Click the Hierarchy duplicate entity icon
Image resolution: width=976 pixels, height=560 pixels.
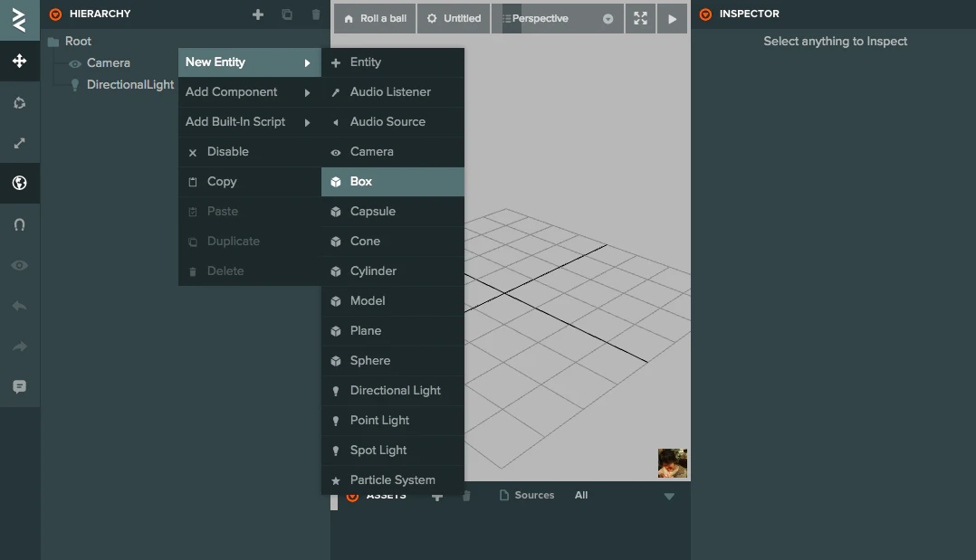pos(287,14)
